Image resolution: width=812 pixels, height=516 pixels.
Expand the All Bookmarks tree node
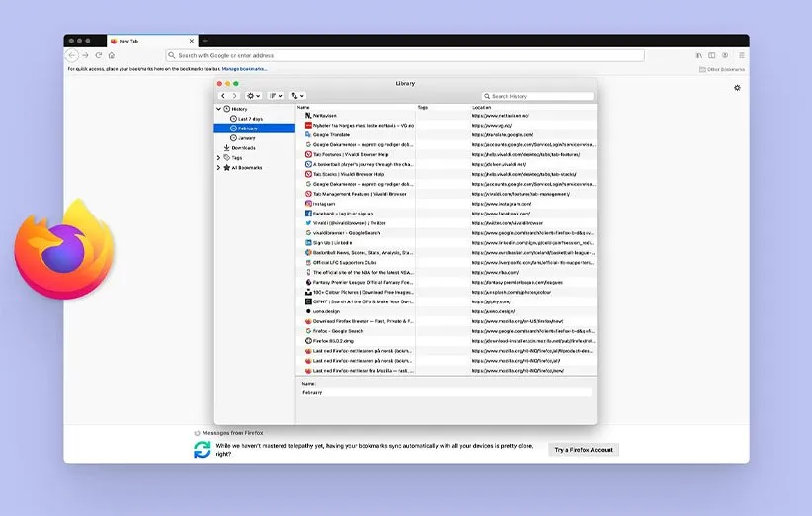click(218, 167)
